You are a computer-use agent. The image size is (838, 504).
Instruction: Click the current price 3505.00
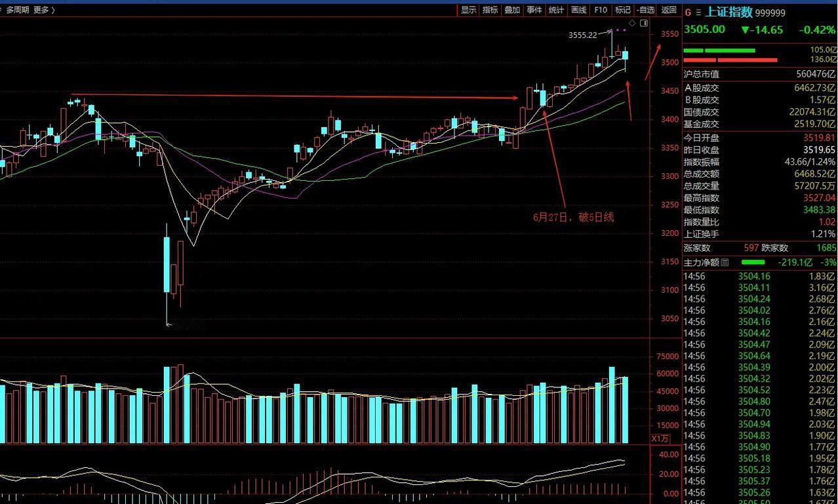point(704,29)
